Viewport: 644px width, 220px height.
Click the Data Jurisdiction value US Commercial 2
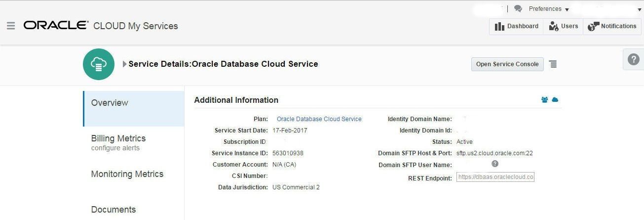296,187
